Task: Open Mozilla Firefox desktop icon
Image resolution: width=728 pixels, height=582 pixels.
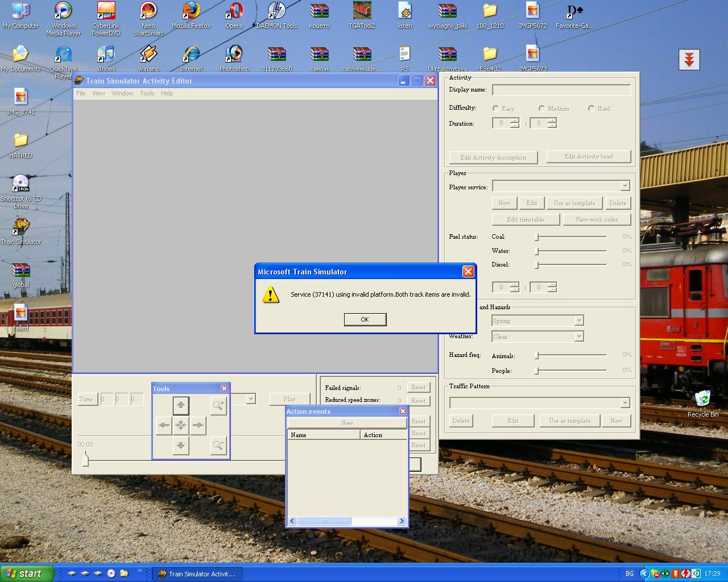Action: click(191, 15)
